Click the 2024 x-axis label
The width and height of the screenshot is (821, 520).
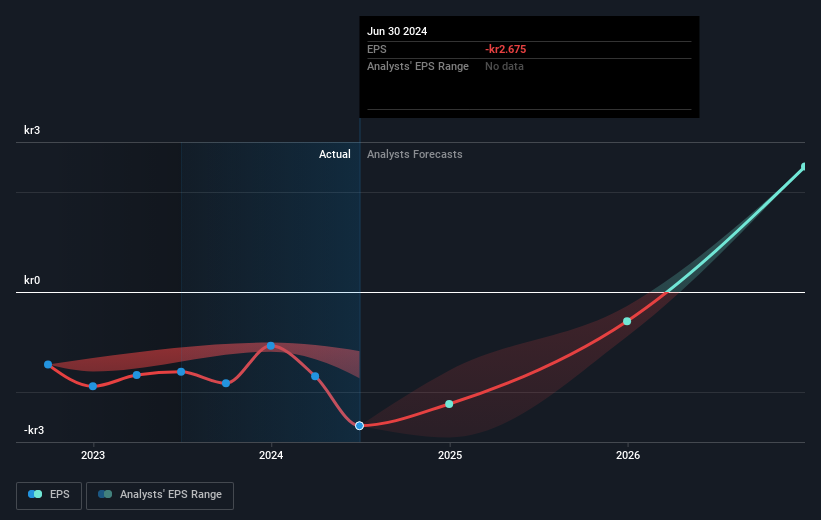271,456
